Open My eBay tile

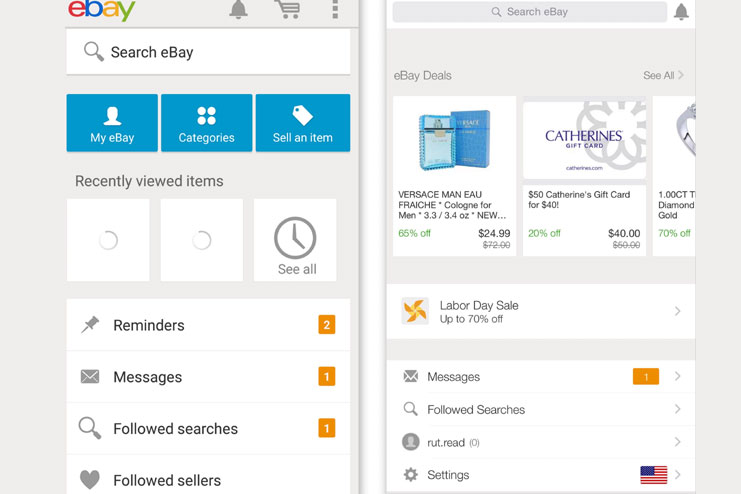tap(112, 123)
